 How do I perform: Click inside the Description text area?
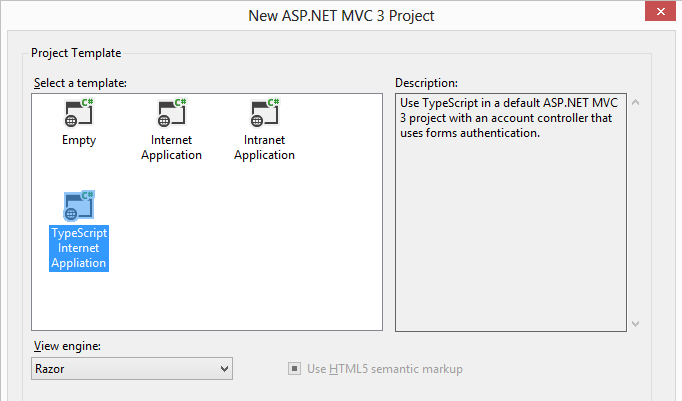pyautogui.click(x=510, y=230)
